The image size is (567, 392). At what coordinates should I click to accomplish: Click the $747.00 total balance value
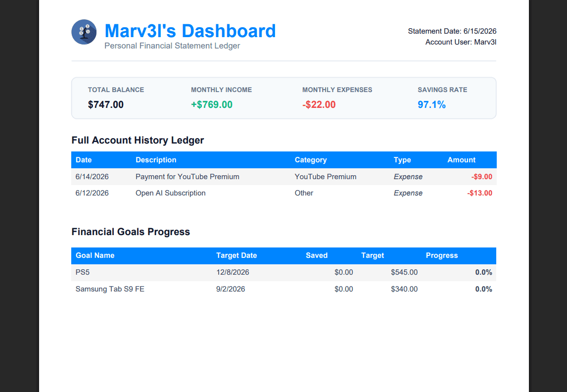(x=106, y=104)
